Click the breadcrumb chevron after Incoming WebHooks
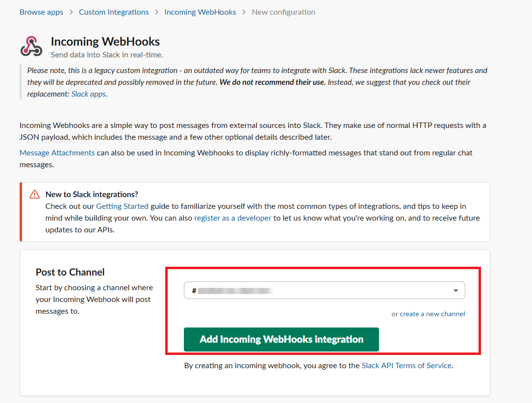This screenshot has width=532, height=403. click(x=244, y=12)
